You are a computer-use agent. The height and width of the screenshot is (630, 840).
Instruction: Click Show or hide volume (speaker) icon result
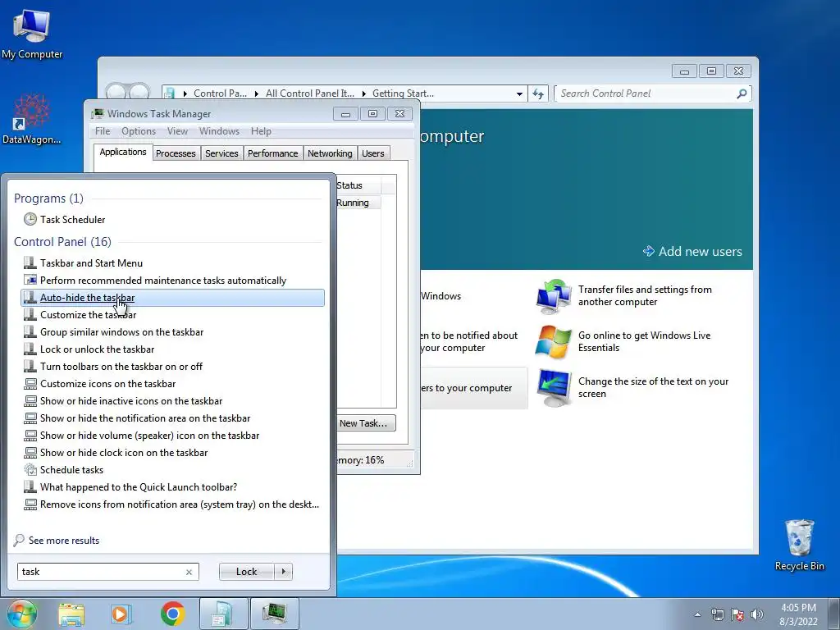pos(173,436)
